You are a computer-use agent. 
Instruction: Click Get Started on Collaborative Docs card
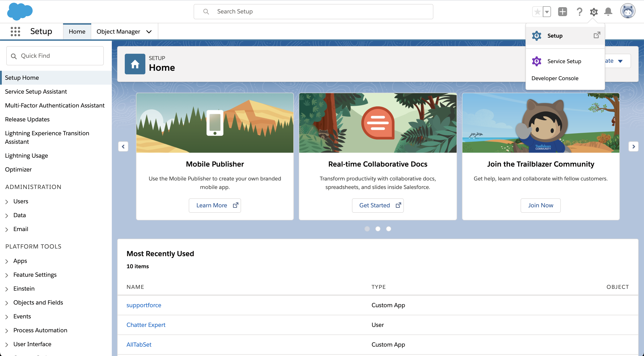click(378, 205)
